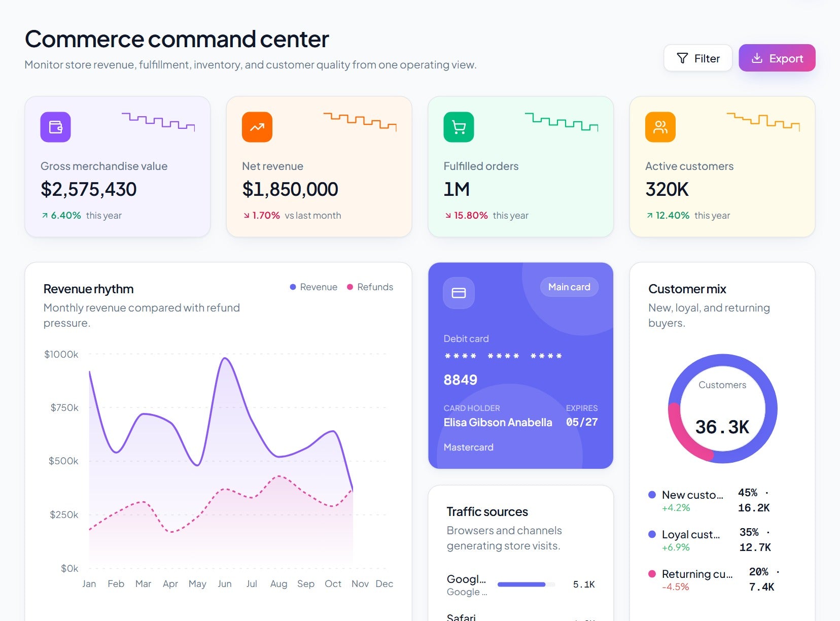The width and height of the screenshot is (840, 621).
Task: Click the Loyal customers legend dot
Action: [x=652, y=534]
